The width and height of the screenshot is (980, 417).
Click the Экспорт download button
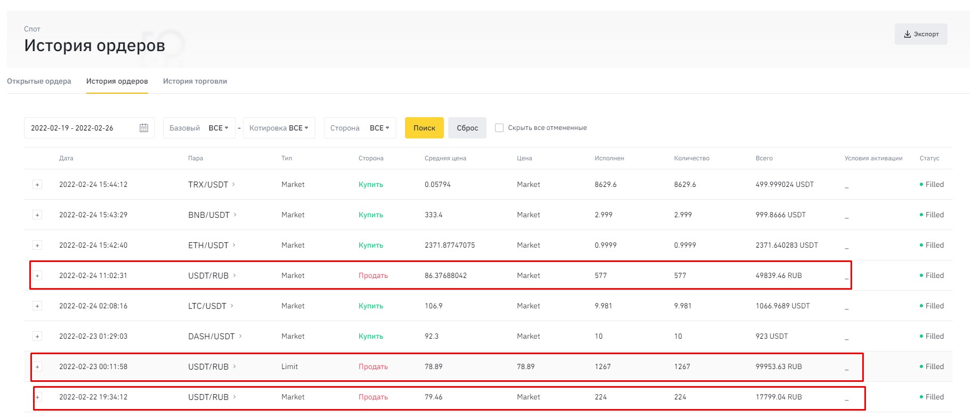pyautogui.click(x=921, y=34)
